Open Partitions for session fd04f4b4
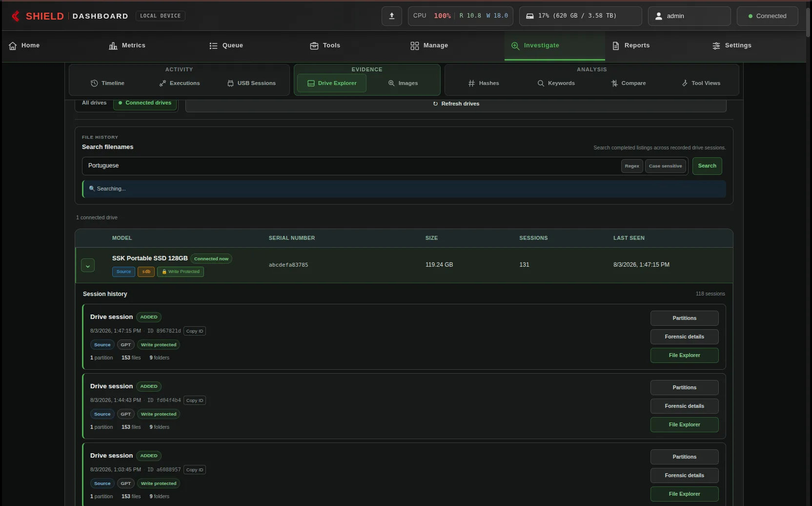 tap(684, 388)
